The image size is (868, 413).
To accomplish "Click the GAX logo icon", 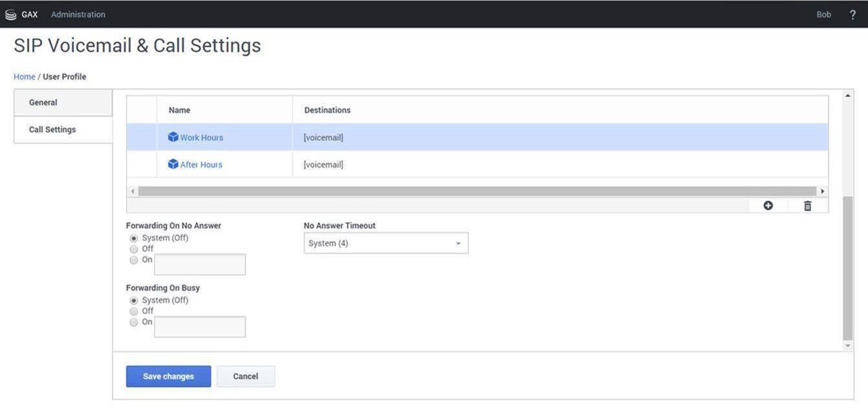I will (x=10, y=14).
